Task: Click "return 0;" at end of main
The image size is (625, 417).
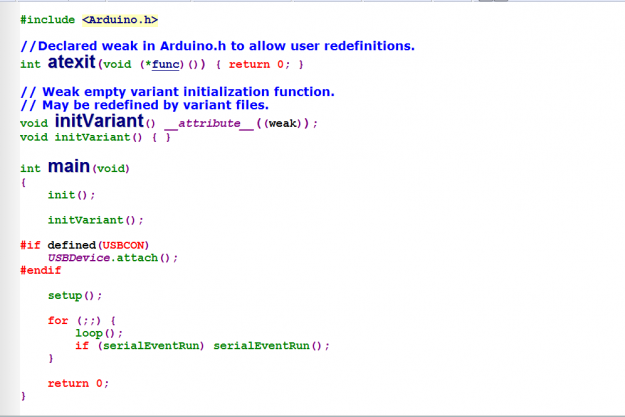Action: click(78, 384)
